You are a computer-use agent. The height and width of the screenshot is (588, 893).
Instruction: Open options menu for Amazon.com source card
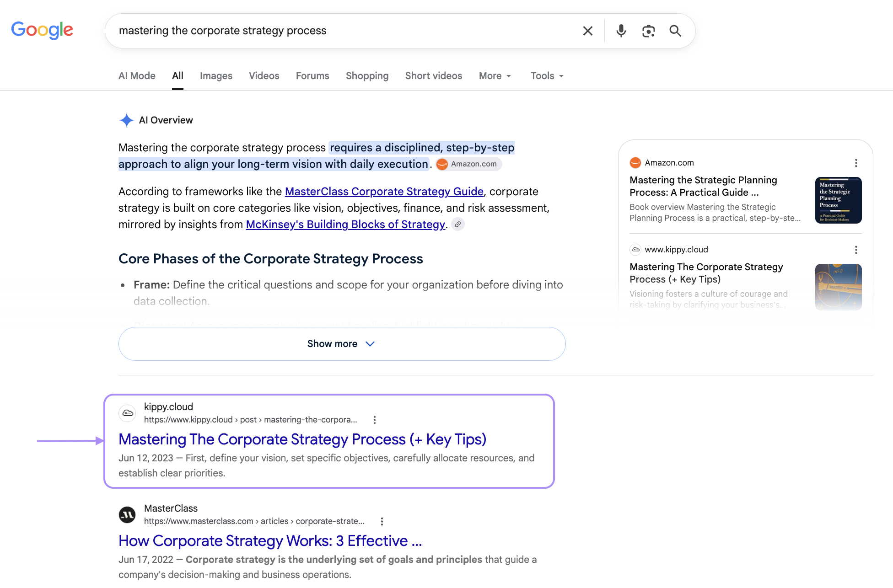tap(856, 163)
